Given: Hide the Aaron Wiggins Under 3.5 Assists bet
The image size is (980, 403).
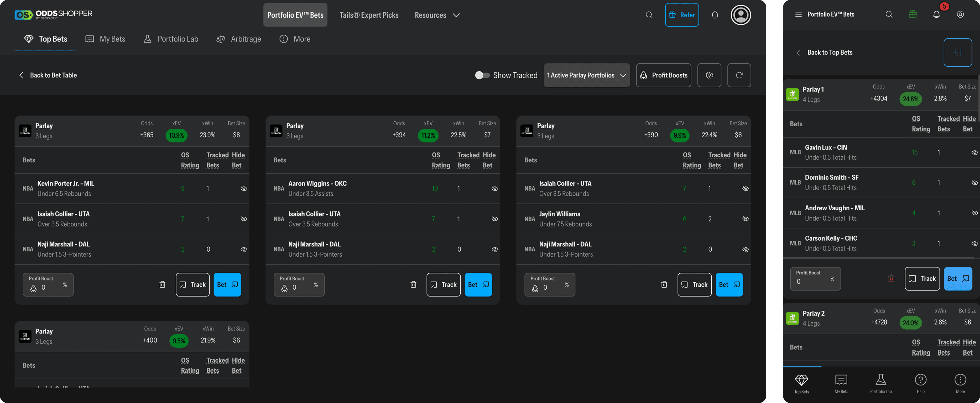Looking at the screenshot, I should tap(494, 189).
